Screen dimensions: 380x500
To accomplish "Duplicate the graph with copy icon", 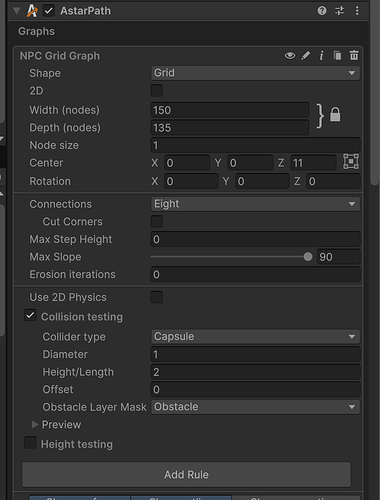I will pyautogui.click(x=337, y=56).
